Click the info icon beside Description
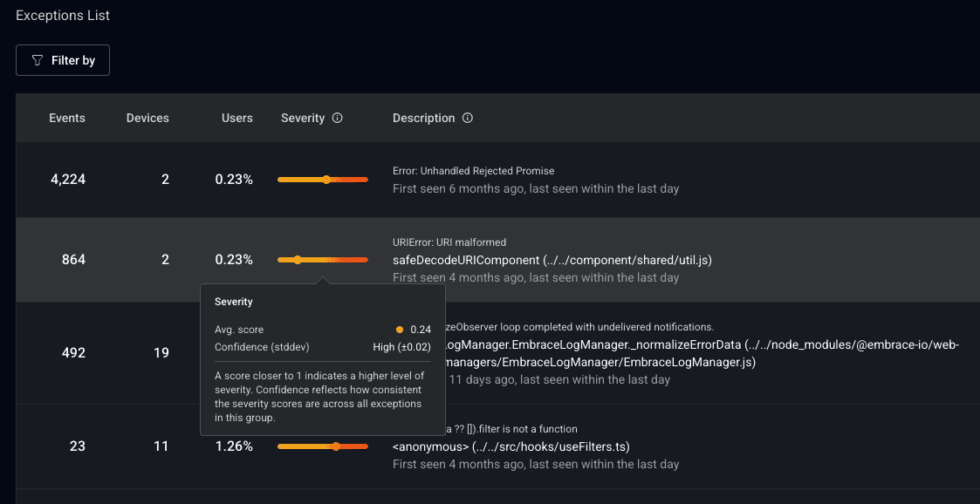Viewport: 980px width, 504px height. [468, 118]
